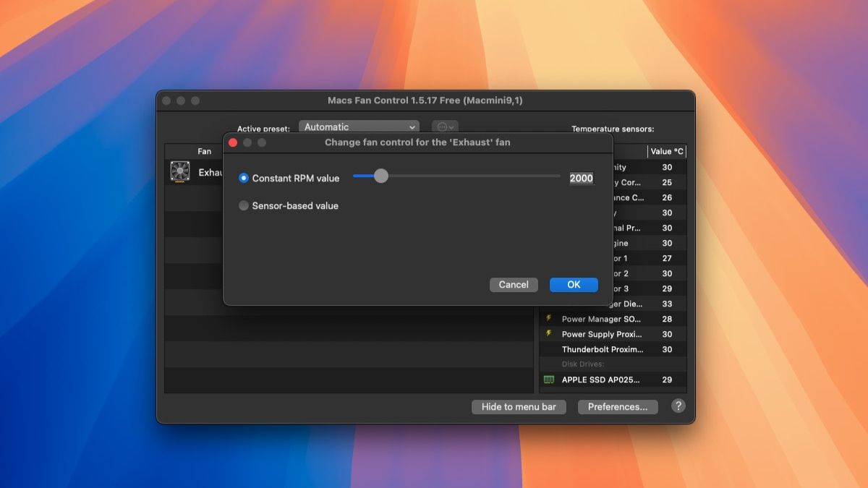Click the Disk Drives section label
868x488 pixels.
pyautogui.click(x=583, y=364)
